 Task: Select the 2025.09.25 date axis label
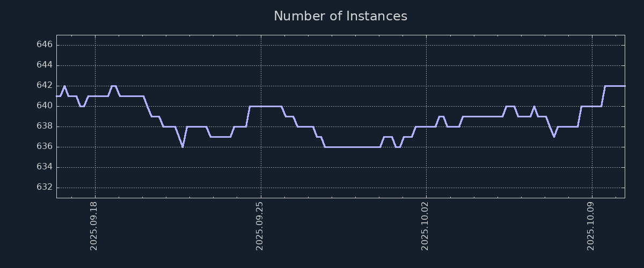tap(260, 226)
